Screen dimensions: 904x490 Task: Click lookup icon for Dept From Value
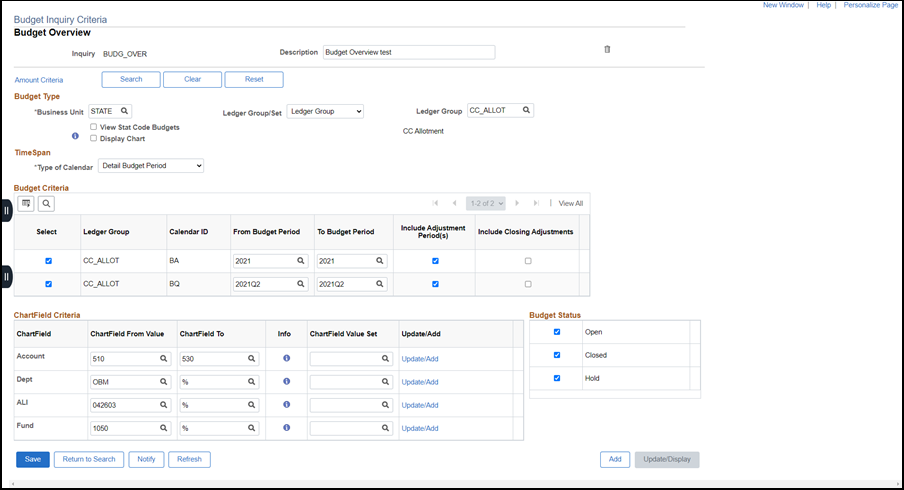162,381
